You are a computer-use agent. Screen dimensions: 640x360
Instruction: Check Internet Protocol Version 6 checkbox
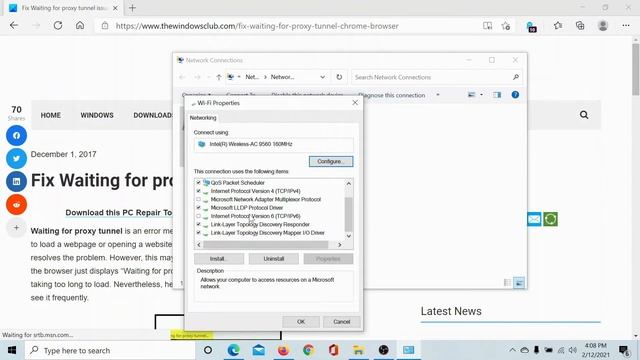point(198,216)
